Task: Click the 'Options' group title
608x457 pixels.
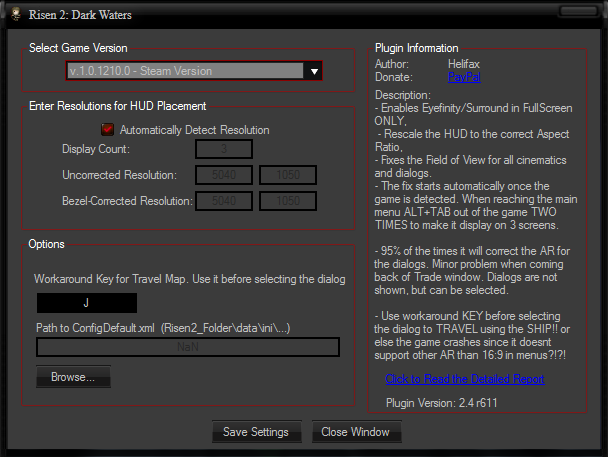Action: [46, 244]
